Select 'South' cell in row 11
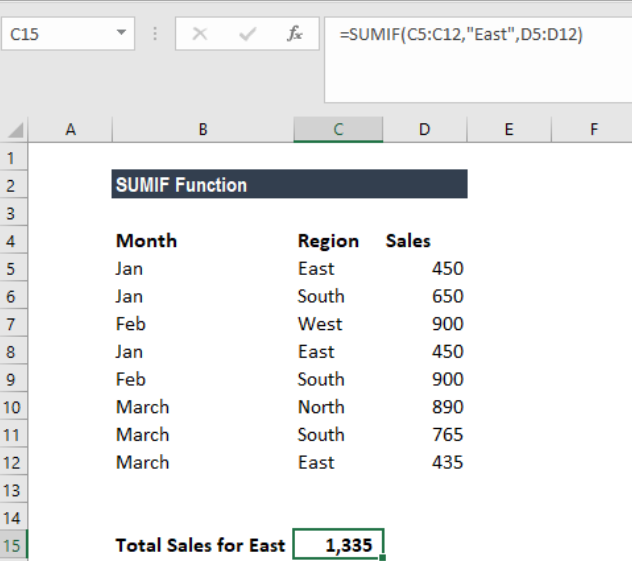The image size is (632, 561). pos(338,435)
